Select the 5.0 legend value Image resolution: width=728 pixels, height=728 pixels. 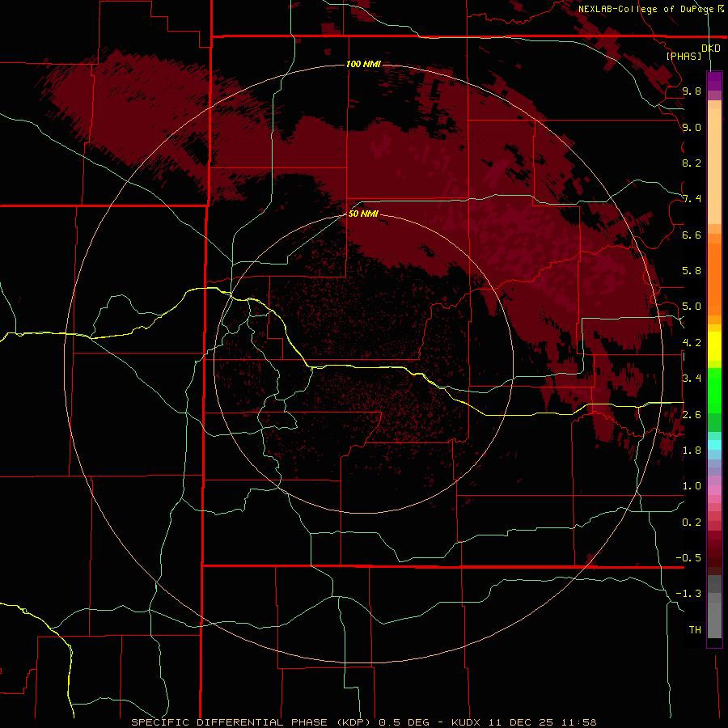click(x=692, y=307)
